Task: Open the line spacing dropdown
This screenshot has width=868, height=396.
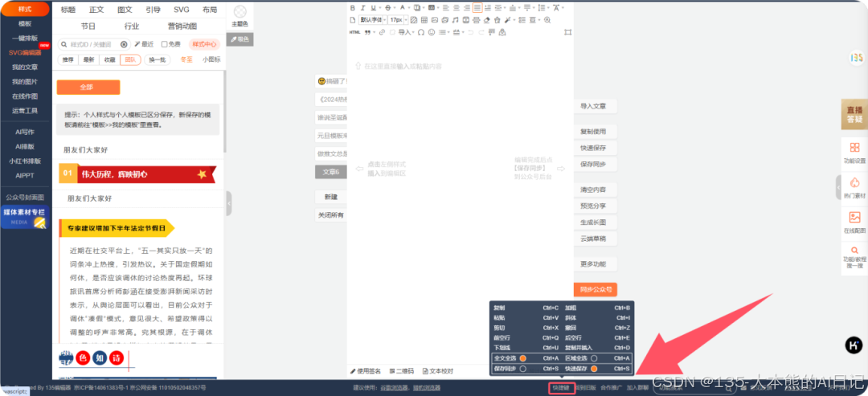Action: pos(549,8)
